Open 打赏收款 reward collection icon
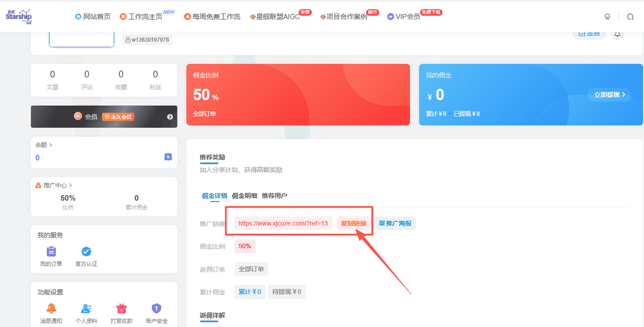The width and height of the screenshot is (644, 327). 121,309
